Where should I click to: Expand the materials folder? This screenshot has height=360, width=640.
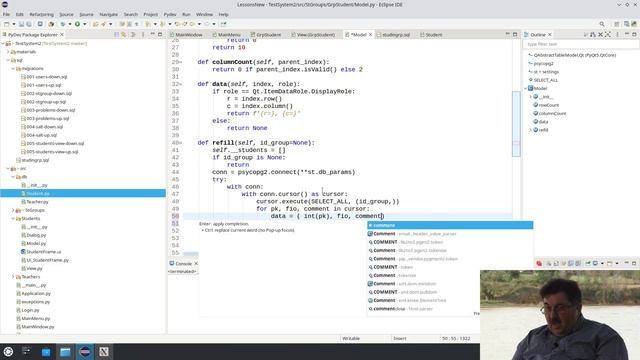click(8, 52)
